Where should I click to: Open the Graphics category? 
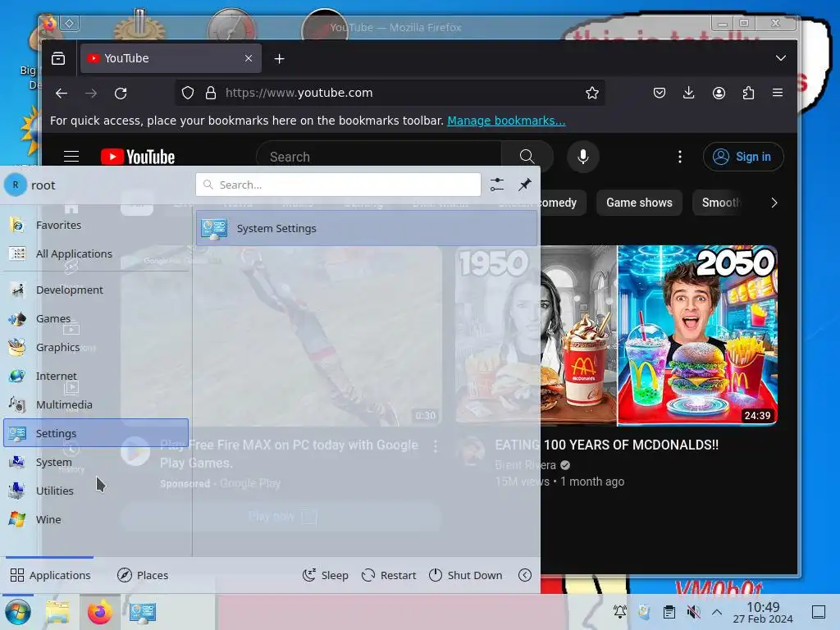click(97, 347)
